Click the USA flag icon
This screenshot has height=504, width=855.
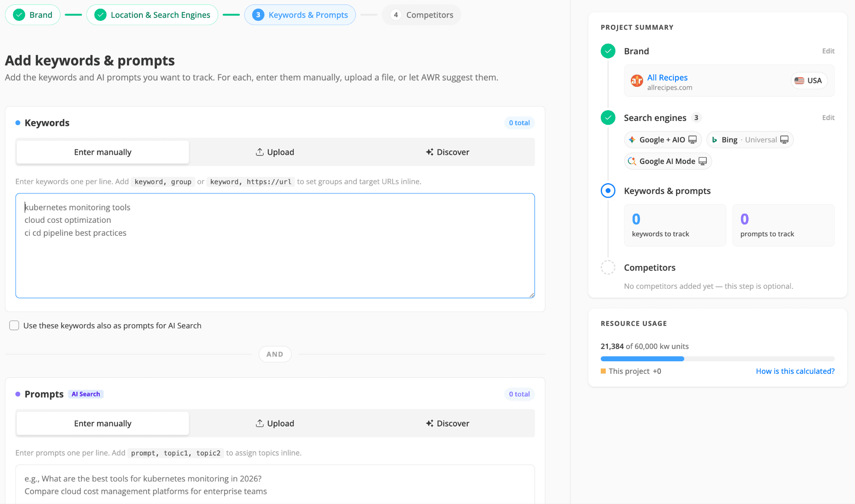click(799, 81)
